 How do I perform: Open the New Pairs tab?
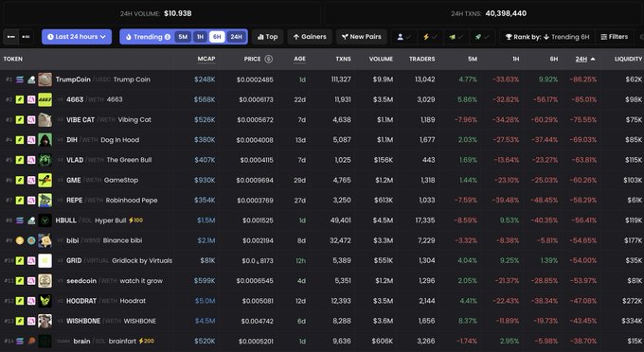pyautogui.click(x=362, y=37)
